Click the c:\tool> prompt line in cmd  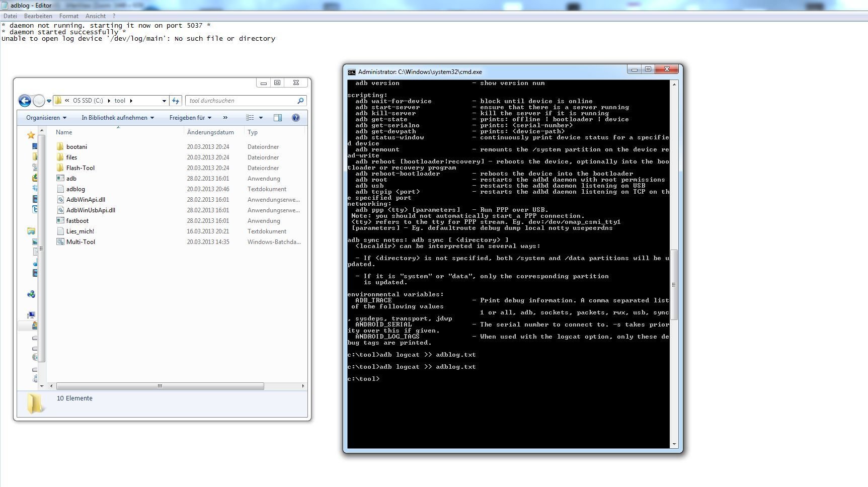click(x=364, y=379)
